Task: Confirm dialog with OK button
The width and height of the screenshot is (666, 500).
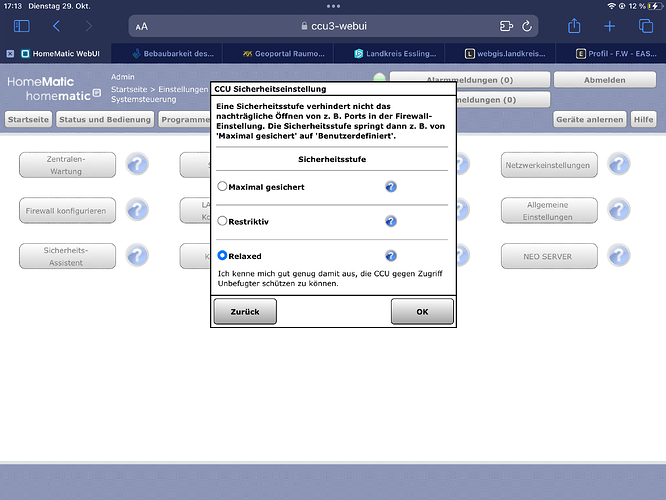Action: coord(421,311)
